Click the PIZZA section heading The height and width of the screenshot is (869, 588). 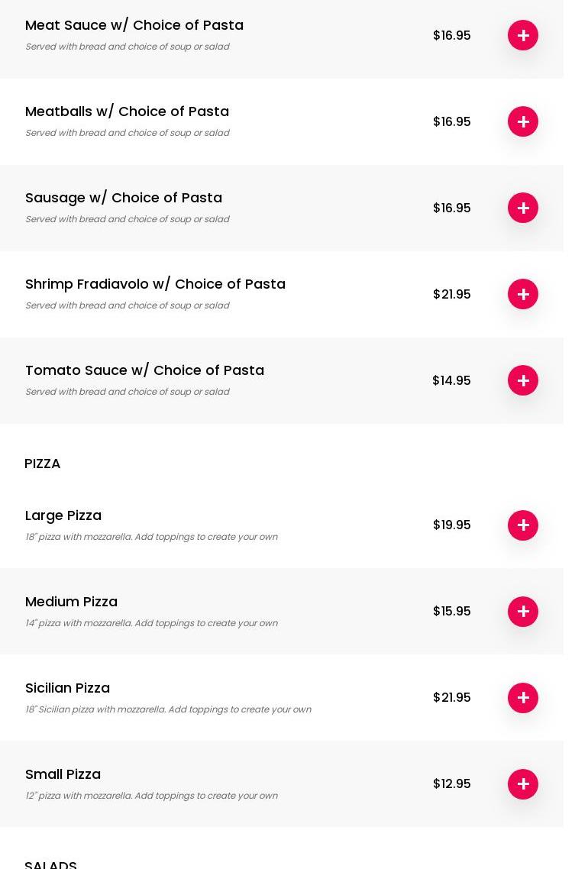43,464
